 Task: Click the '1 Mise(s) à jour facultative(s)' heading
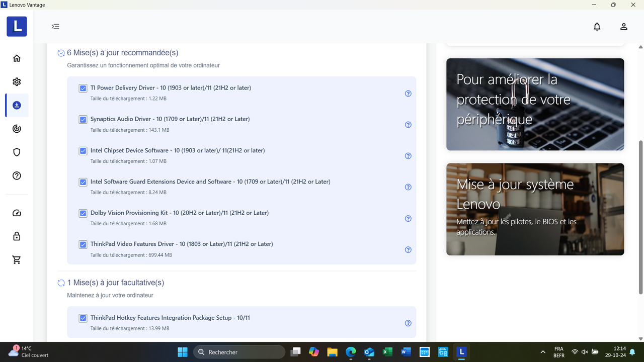[x=116, y=283]
